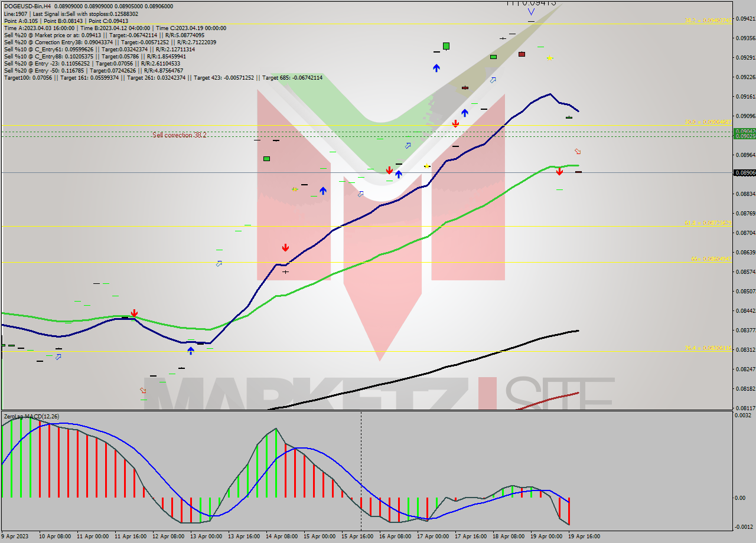756x543 pixels.
Task: Click the 0.08639 price axis label
Action: coord(746,253)
